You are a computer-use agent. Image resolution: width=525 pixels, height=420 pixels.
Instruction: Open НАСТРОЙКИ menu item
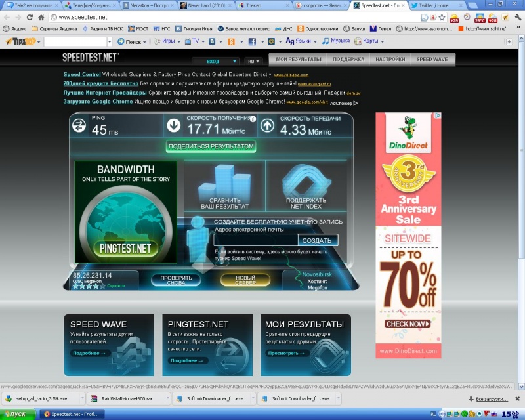(390, 59)
